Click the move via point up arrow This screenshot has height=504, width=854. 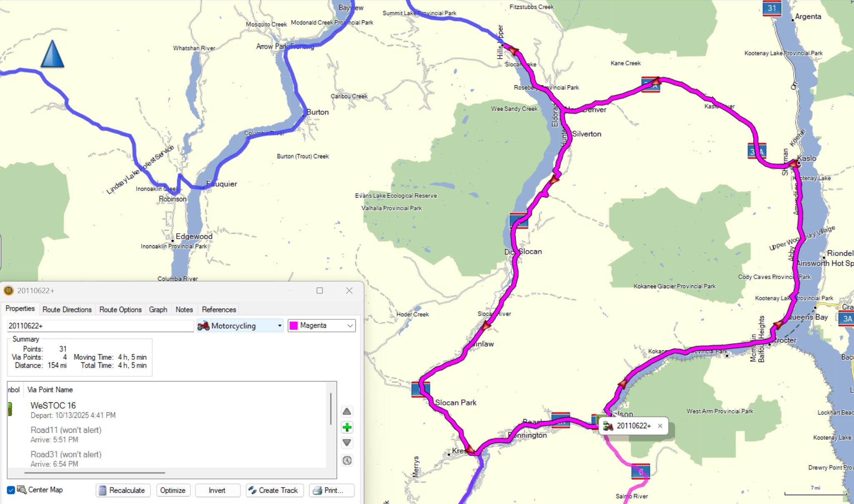coord(347,412)
